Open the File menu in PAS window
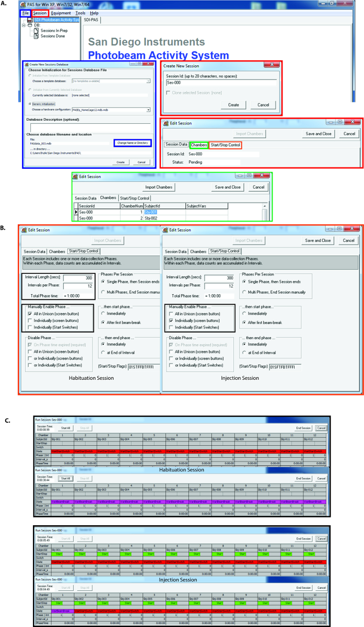This screenshot has height=627, width=364. pos(26,13)
